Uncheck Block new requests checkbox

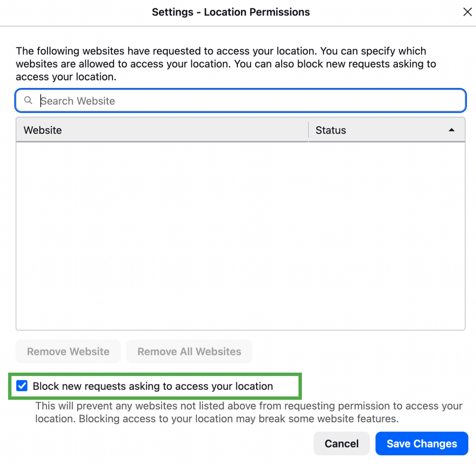coord(22,386)
